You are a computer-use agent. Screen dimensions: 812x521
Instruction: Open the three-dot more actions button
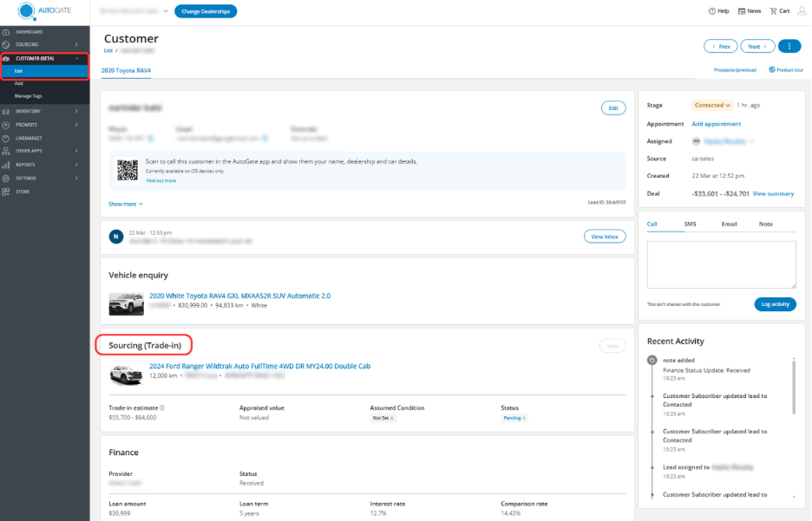click(789, 46)
